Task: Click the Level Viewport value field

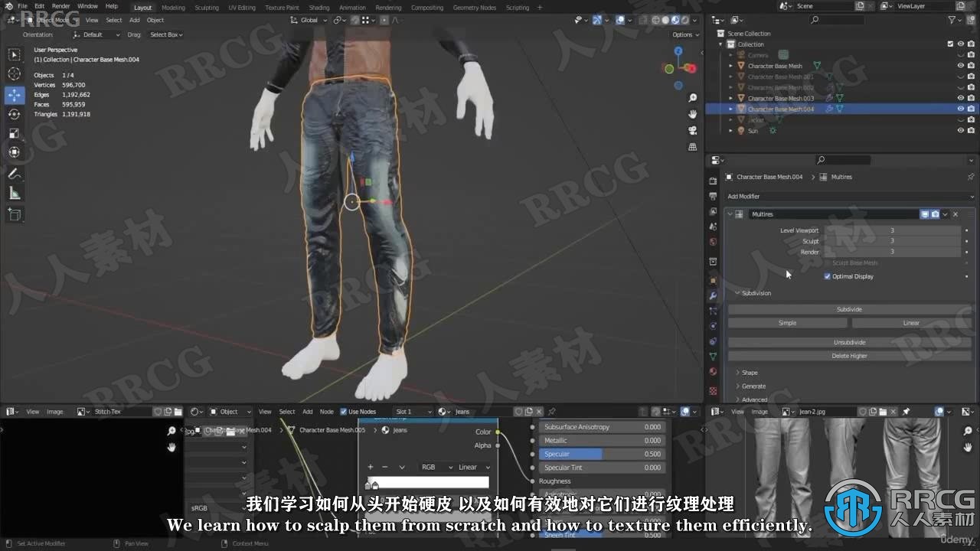Action: coord(892,230)
